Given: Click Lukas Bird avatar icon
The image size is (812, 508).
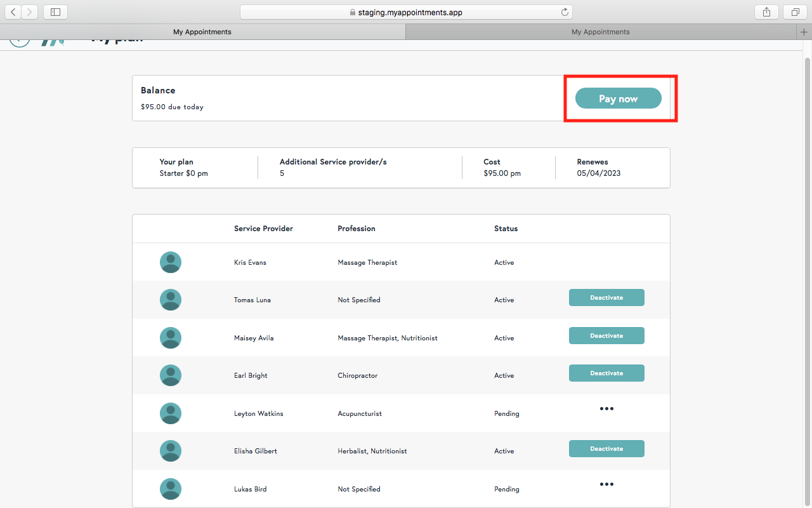Looking at the screenshot, I should [x=171, y=489].
